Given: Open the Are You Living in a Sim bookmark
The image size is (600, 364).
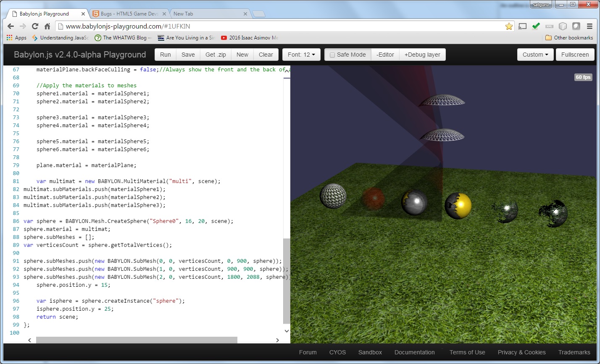Looking at the screenshot, I should (x=186, y=38).
